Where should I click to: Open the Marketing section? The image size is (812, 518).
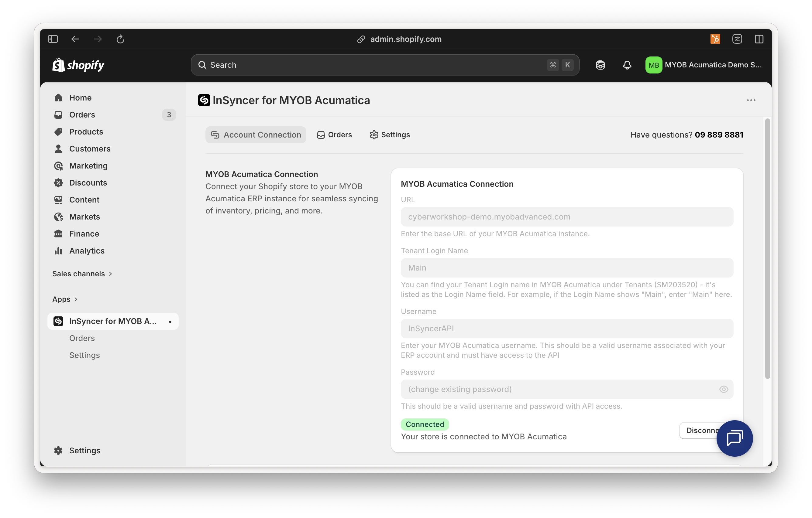88,165
